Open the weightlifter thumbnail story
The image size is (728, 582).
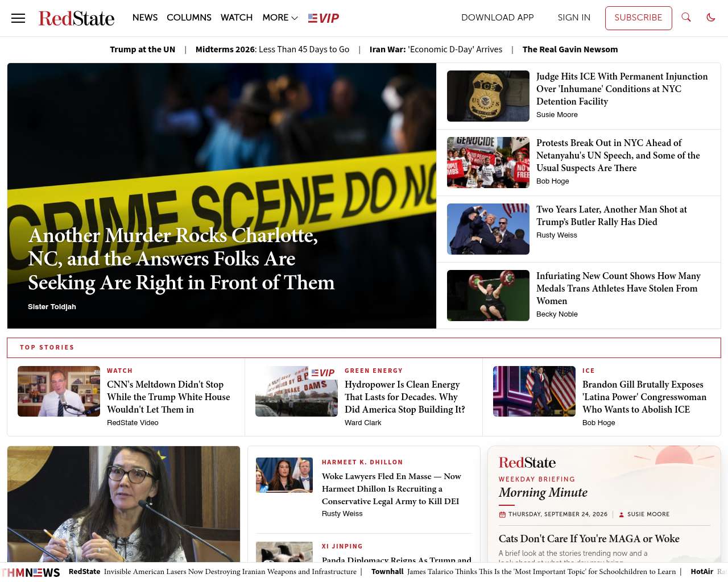488,296
